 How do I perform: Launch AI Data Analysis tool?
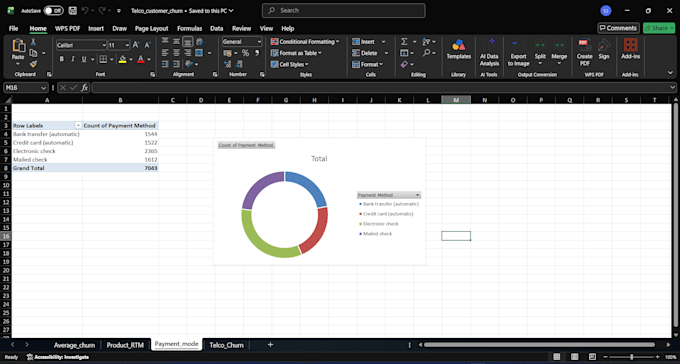(x=489, y=52)
